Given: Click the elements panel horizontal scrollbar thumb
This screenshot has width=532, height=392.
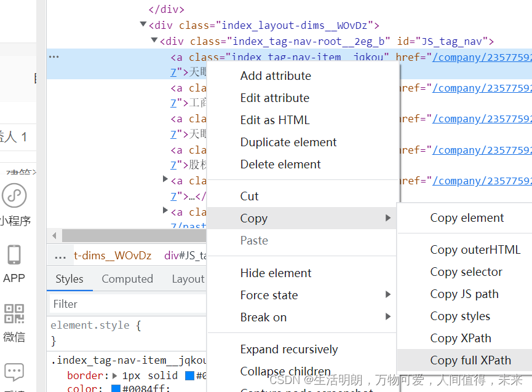Looking at the screenshot, I should point(134,235).
